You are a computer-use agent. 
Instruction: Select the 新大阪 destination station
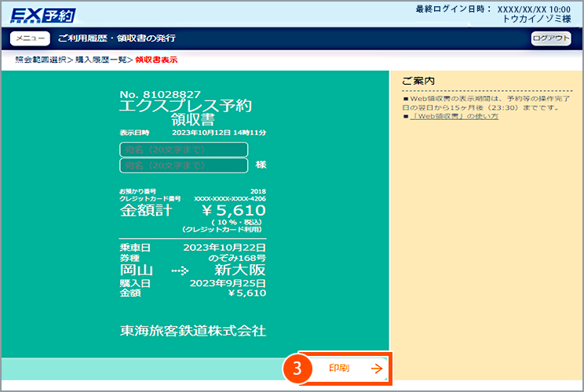[x=240, y=270]
